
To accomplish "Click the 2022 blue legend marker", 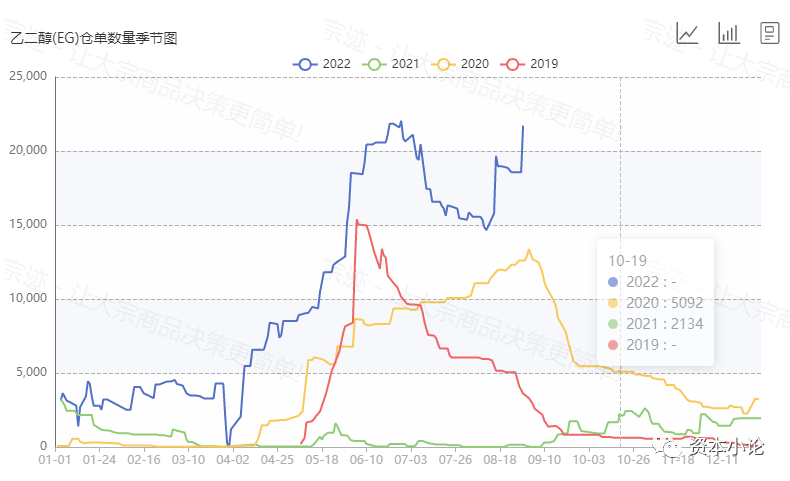I will coord(305,64).
